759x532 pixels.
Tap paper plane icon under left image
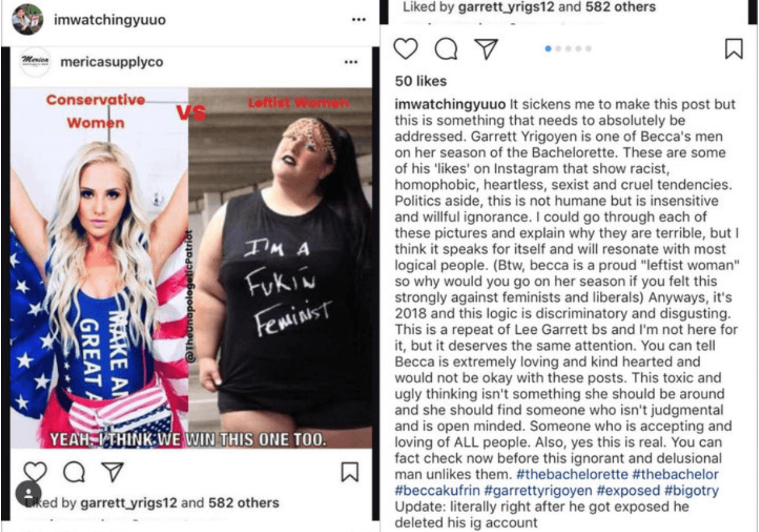[113, 472]
